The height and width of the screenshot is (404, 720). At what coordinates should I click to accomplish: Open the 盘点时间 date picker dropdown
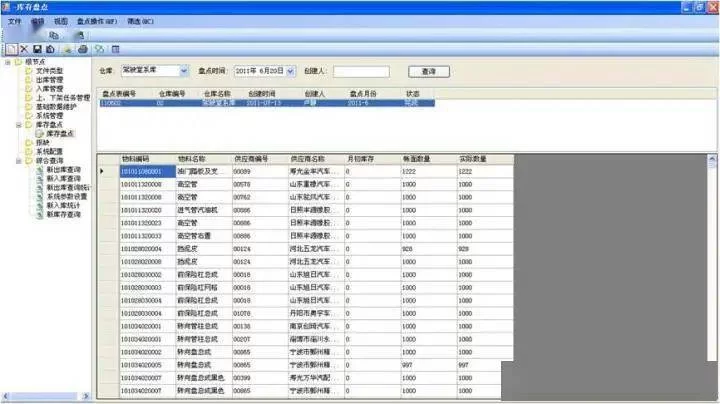coord(290,71)
